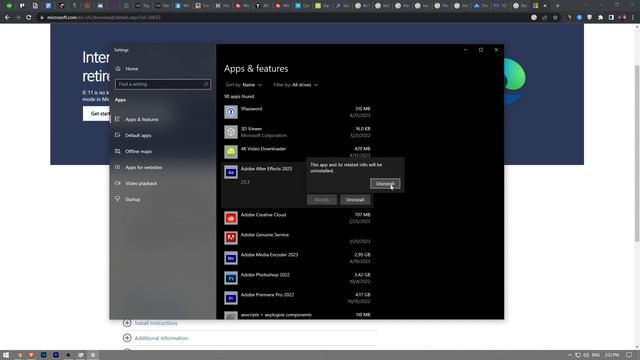Open the browser menu three dots

[633, 18]
